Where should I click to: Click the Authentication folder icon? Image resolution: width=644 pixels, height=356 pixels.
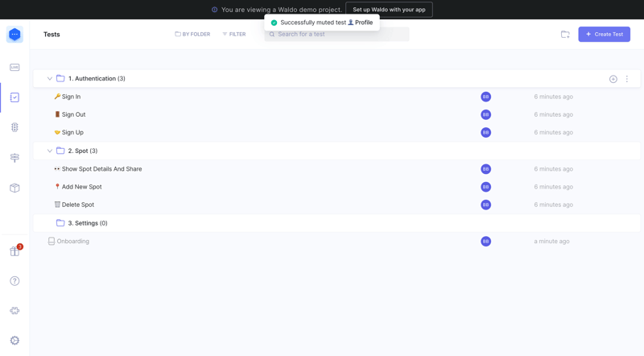[x=60, y=78]
